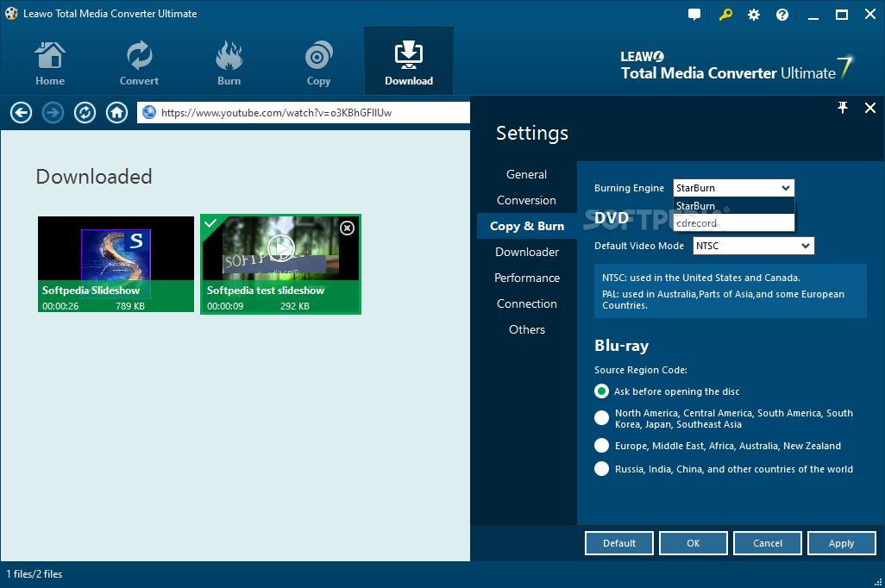This screenshot has height=588, width=885.
Task: Click the '292 KB' file size
Action: click(x=295, y=306)
